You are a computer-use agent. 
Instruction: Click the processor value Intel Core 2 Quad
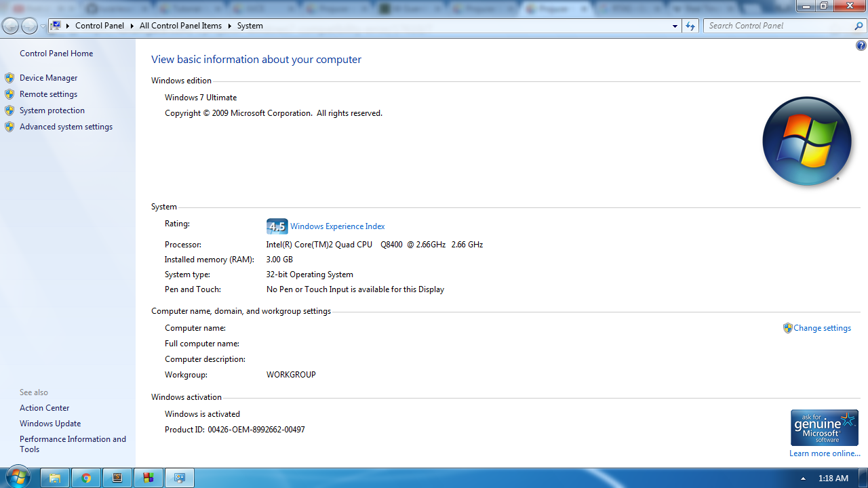[374, 245]
